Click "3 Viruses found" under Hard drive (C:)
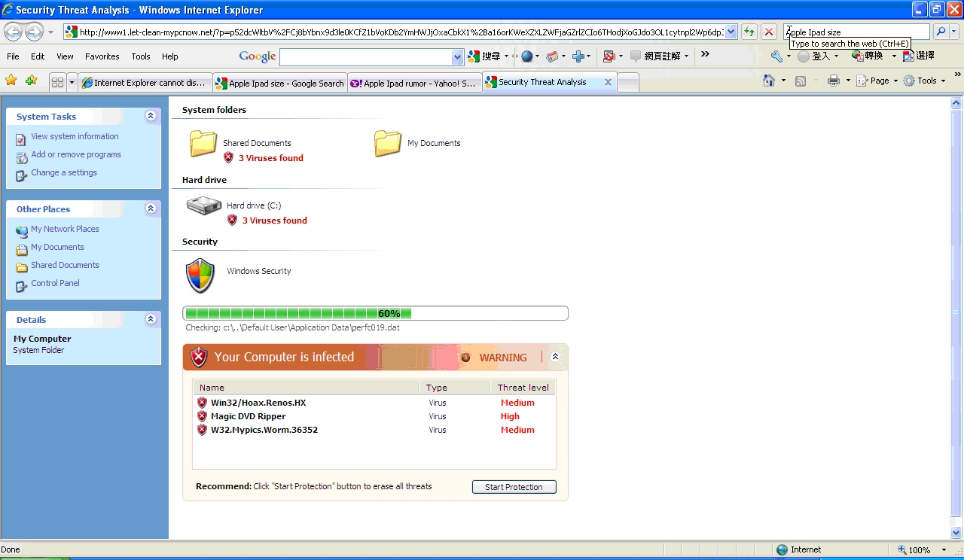 tap(275, 221)
